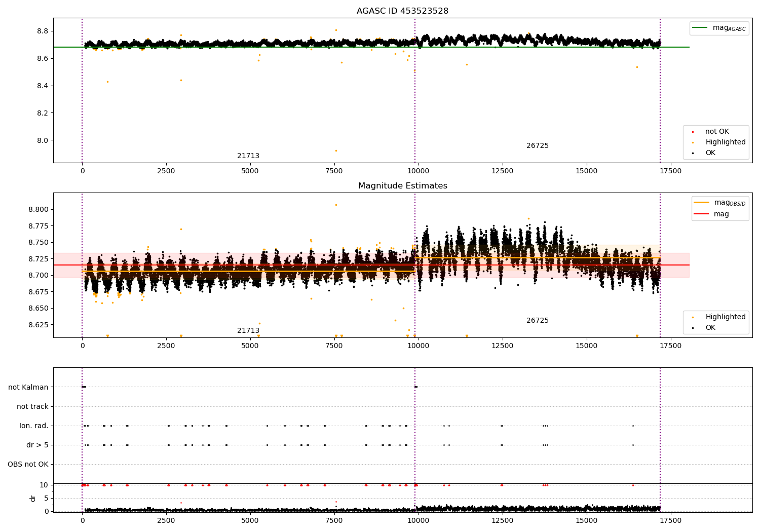Click the orange mag OBSID legend line sample
This screenshot has height=532, width=760.
click(x=702, y=203)
